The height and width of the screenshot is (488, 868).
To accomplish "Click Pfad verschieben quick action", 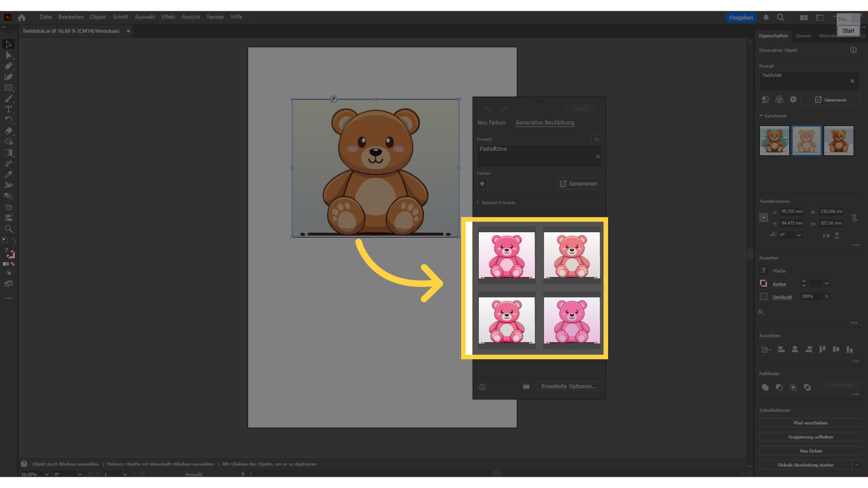I will pyautogui.click(x=811, y=423).
